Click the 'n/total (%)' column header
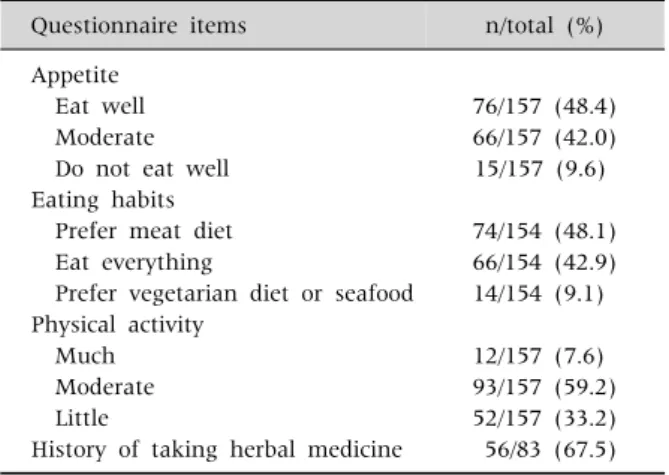Viewport: 669px width, 475px height. (544, 26)
